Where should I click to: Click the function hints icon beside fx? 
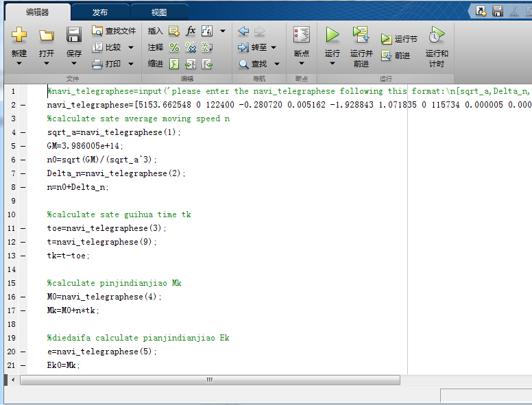click(207, 31)
